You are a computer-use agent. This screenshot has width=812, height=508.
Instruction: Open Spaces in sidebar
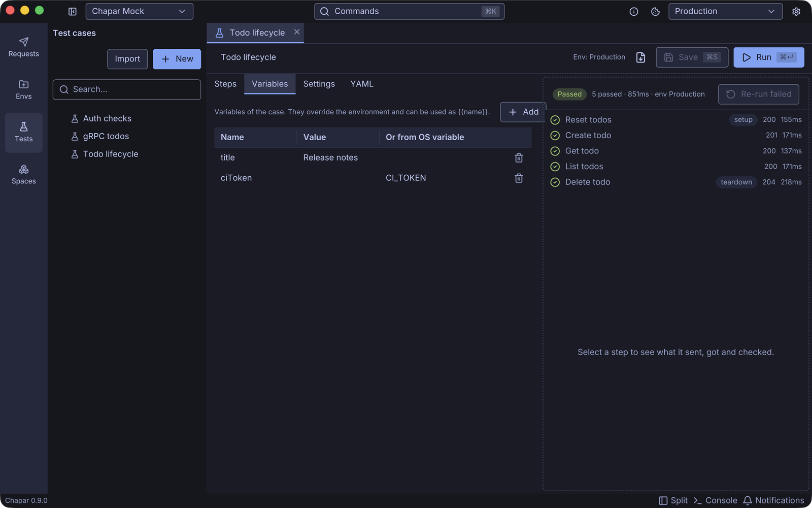click(x=23, y=175)
